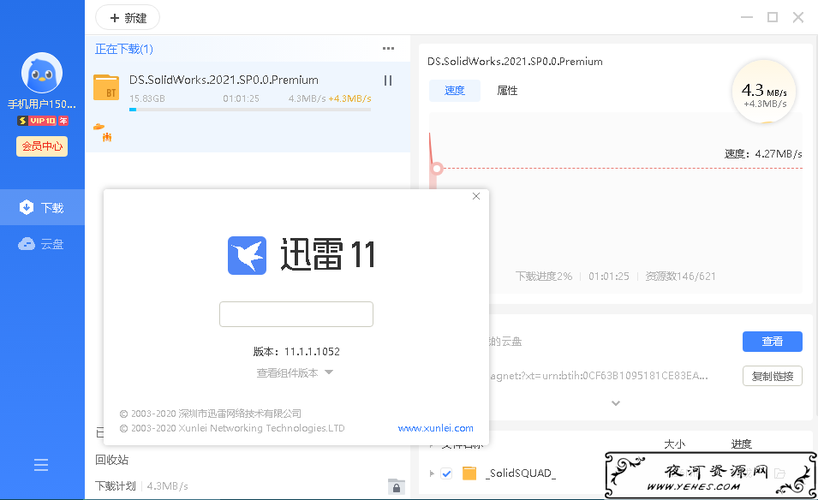Click the 正在下载(1) section header
The width and height of the screenshot is (818, 500).
pyautogui.click(x=124, y=49)
